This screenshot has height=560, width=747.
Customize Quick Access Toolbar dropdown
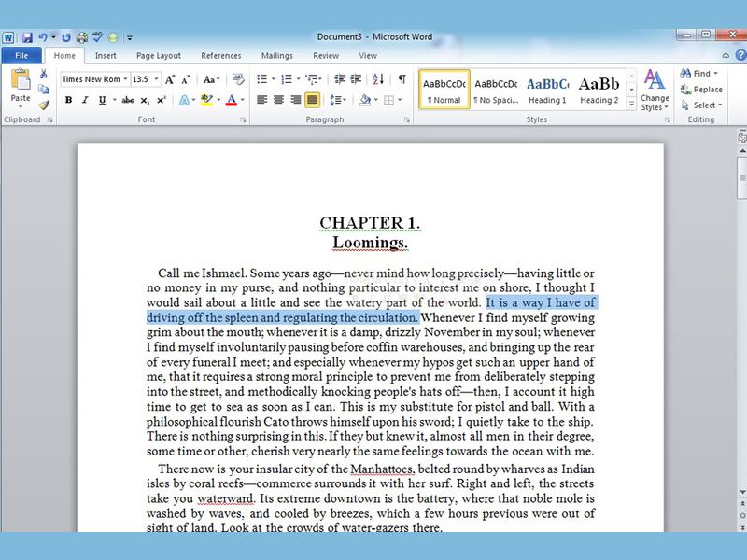tap(129, 37)
